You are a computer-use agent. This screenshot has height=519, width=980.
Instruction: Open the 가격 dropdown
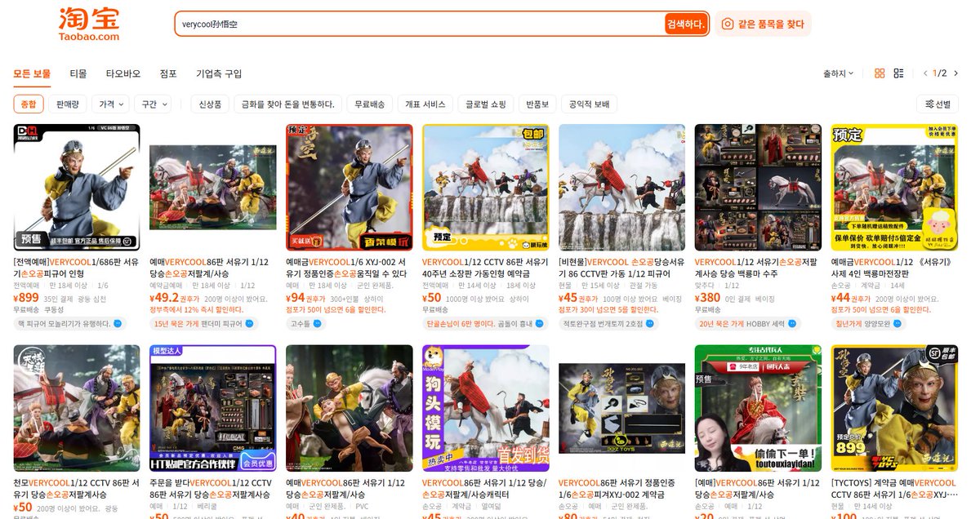click(x=110, y=104)
